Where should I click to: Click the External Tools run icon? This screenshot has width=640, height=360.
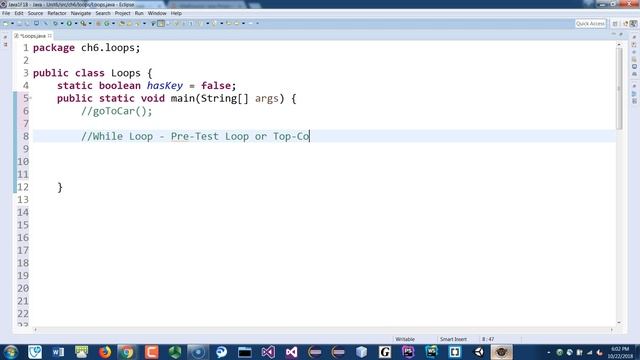click(83, 23)
